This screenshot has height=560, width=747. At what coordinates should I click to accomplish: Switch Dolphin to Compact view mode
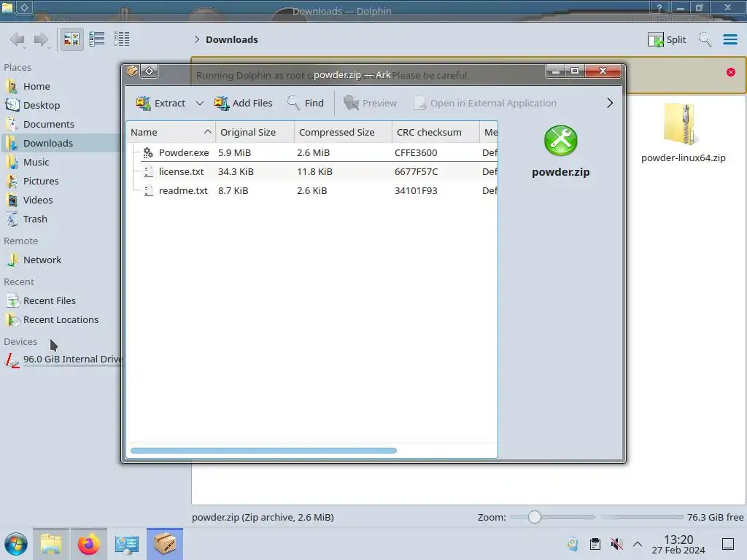(97, 39)
